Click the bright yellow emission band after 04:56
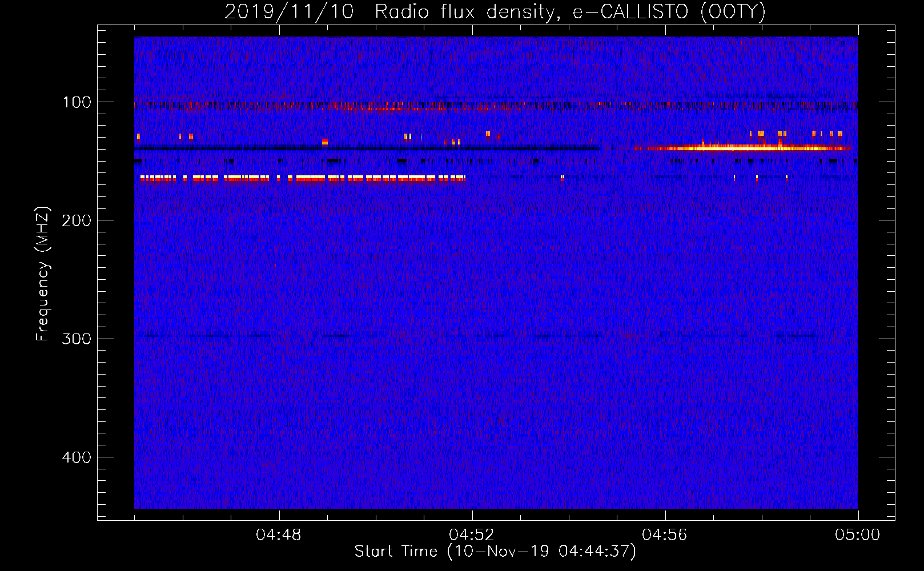This screenshot has height=571, width=924. [x=741, y=148]
